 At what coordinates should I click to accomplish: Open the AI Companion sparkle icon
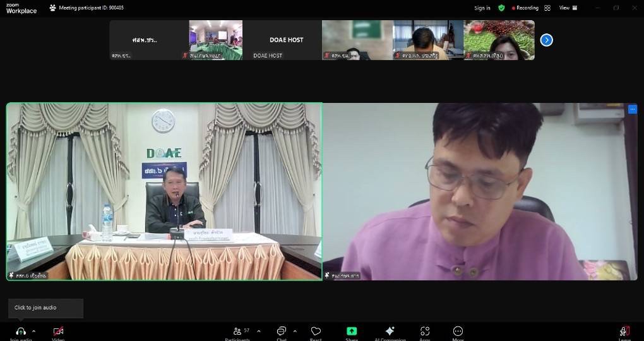(x=390, y=332)
